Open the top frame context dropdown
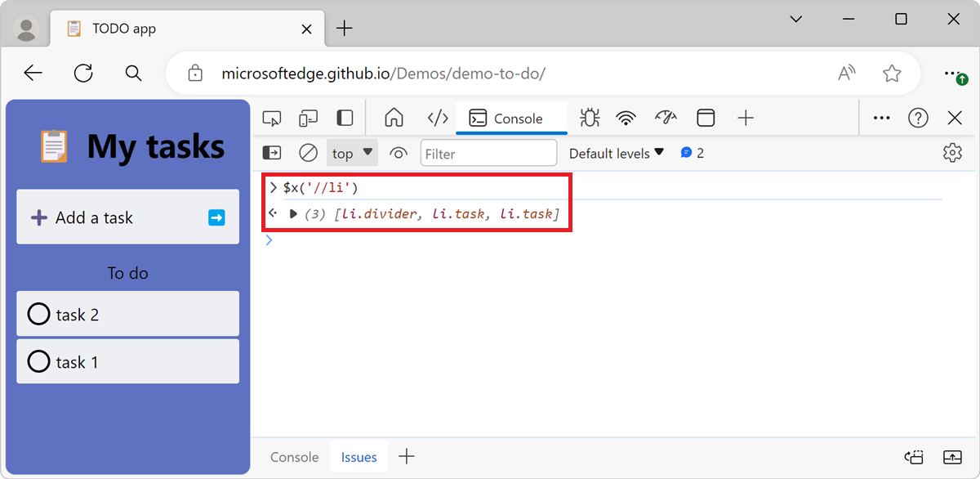The image size is (980, 479). [351, 153]
